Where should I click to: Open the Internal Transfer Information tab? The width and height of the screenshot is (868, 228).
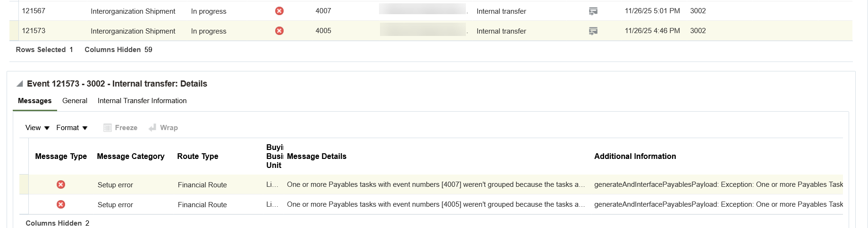(x=142, y=101)
